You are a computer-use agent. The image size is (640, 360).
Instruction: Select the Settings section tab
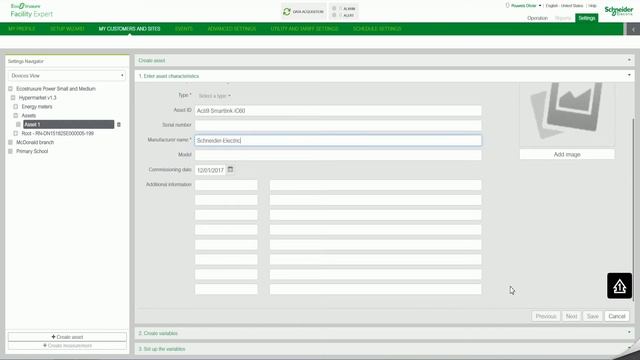coord(587,18)
